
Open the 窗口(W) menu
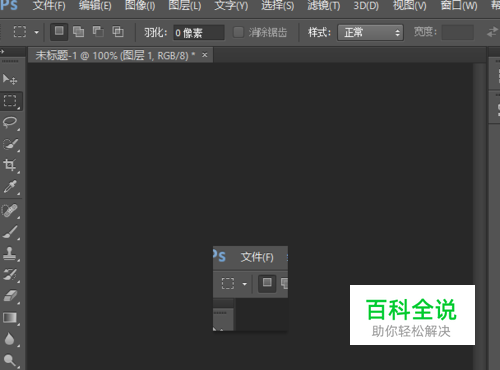[459, 6]
